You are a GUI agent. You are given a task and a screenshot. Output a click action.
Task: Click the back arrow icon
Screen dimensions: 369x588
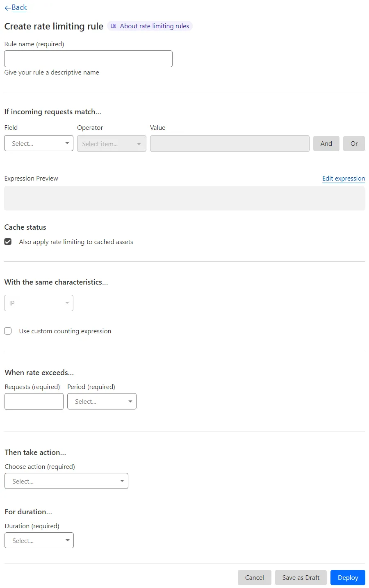[x=7, y=7]
